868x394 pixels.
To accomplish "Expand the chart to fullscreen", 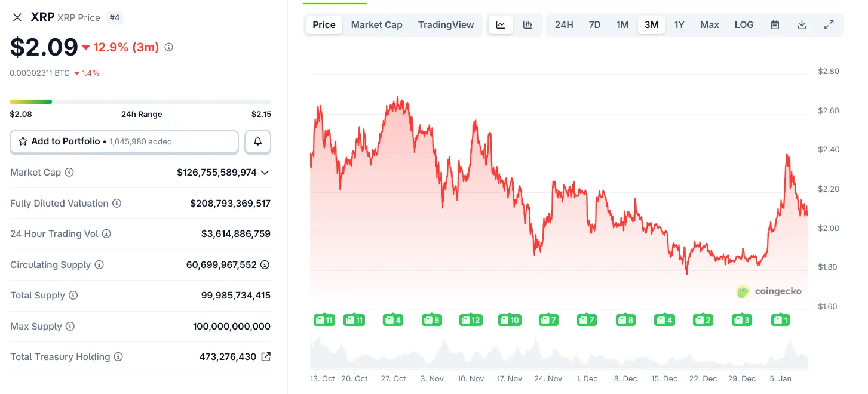I will point(829,24).
